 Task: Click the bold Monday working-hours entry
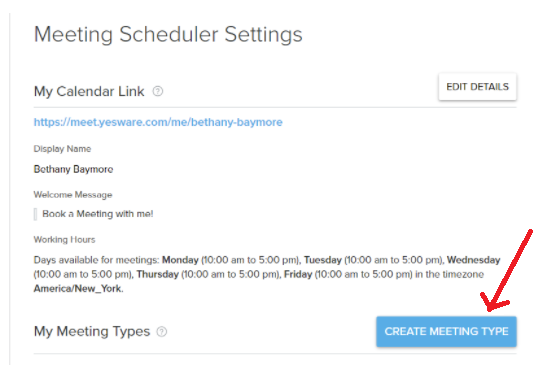point(180,260)
